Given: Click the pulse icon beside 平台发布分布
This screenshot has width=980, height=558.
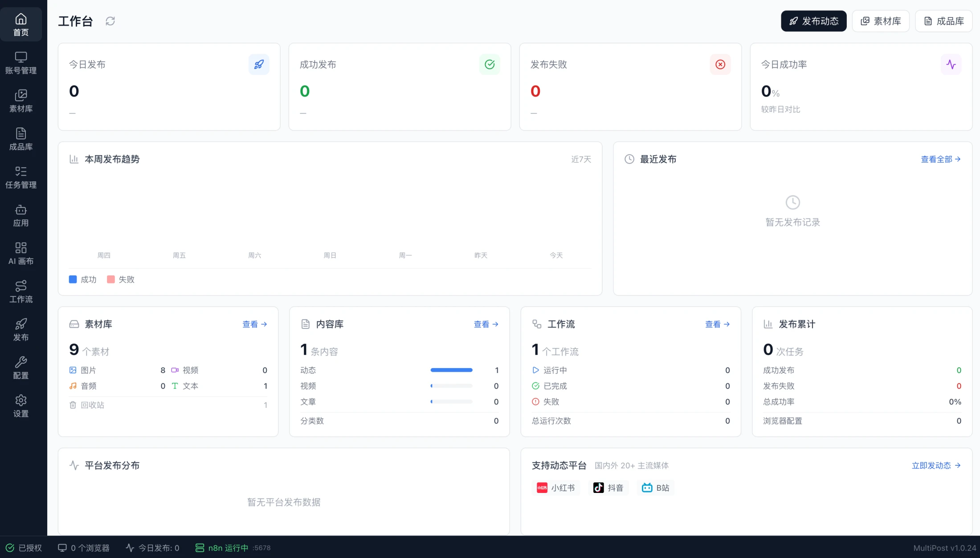Looking at the screenshot, I should tap(74, 465).
